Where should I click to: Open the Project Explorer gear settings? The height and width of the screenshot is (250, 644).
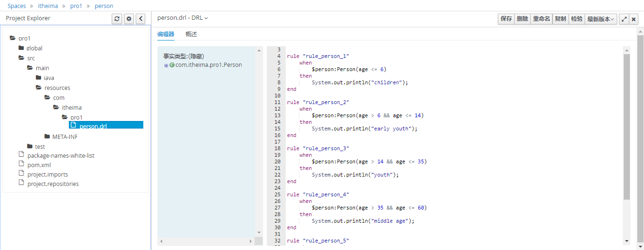click(x=129, y=19)
